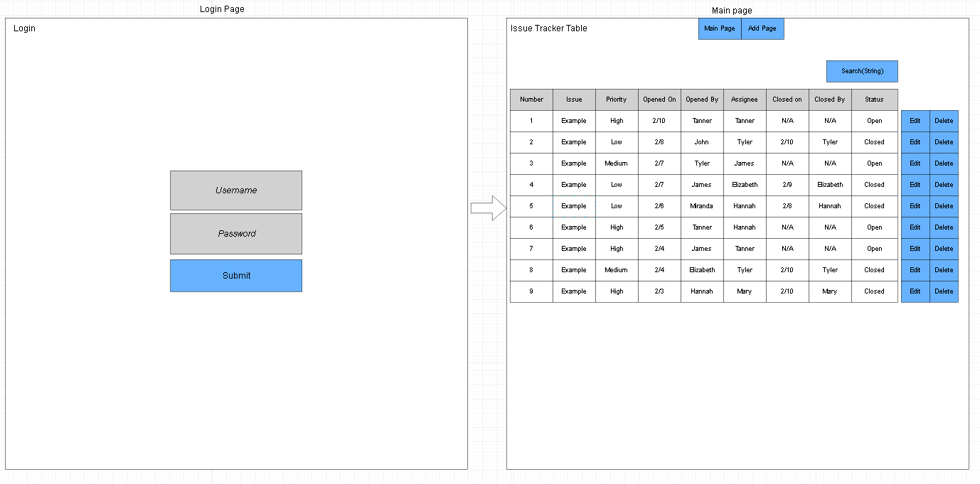
Task: Click the Status column header
Action: pos(875,100)
